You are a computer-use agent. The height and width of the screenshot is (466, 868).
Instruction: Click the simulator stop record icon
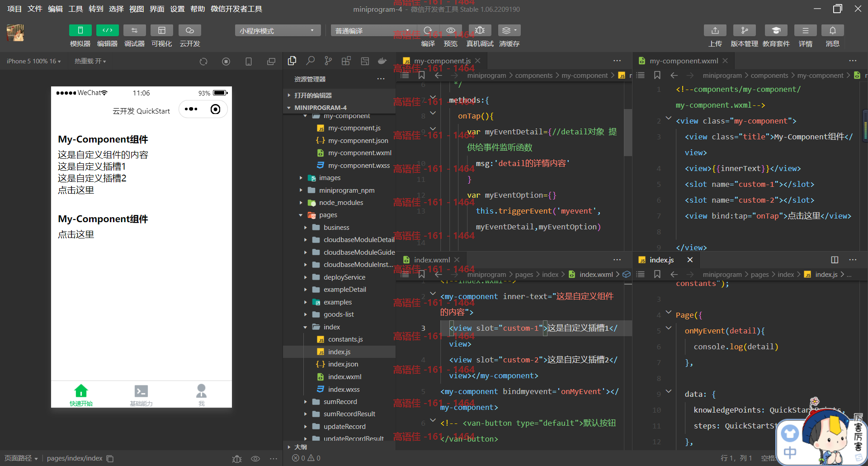(x=226, y=62)
